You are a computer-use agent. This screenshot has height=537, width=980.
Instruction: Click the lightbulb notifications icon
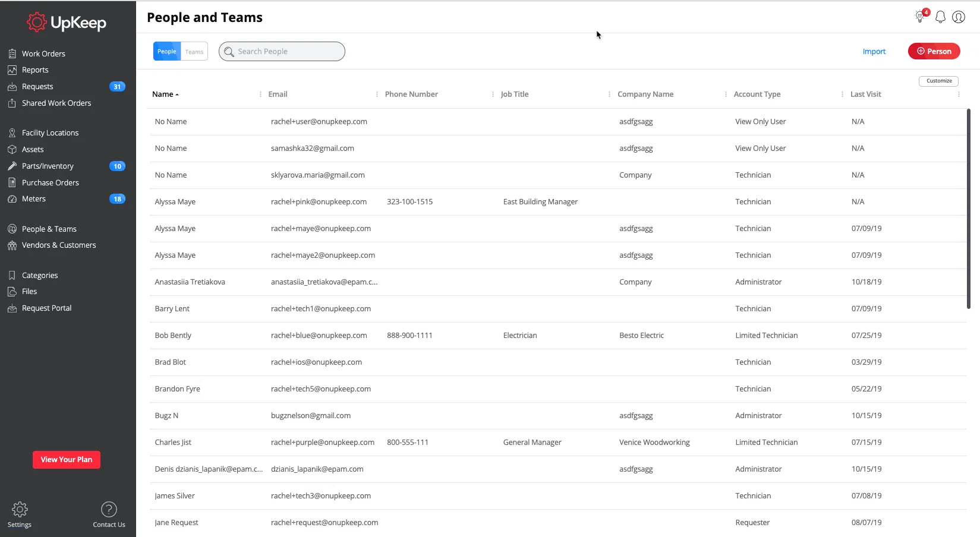click(x=920, y=17)
